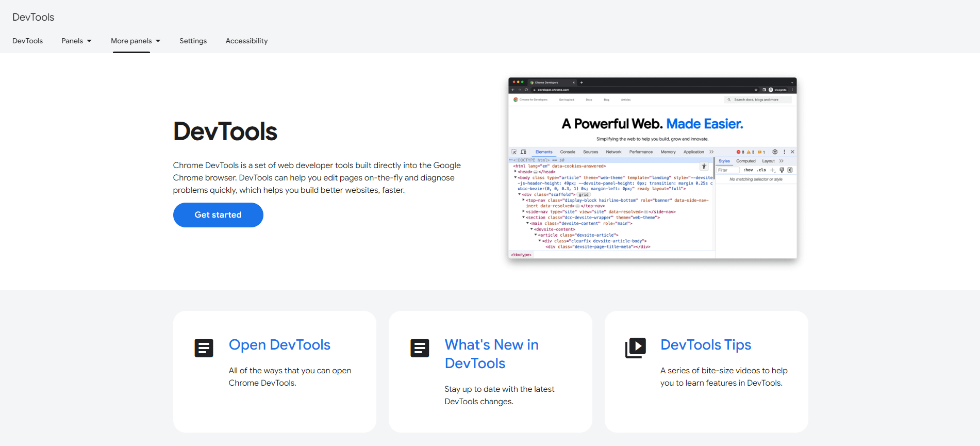Click text "All of the ways that you can open"
The height and width of the screenshot is (446, 980).
coord(290,371)
